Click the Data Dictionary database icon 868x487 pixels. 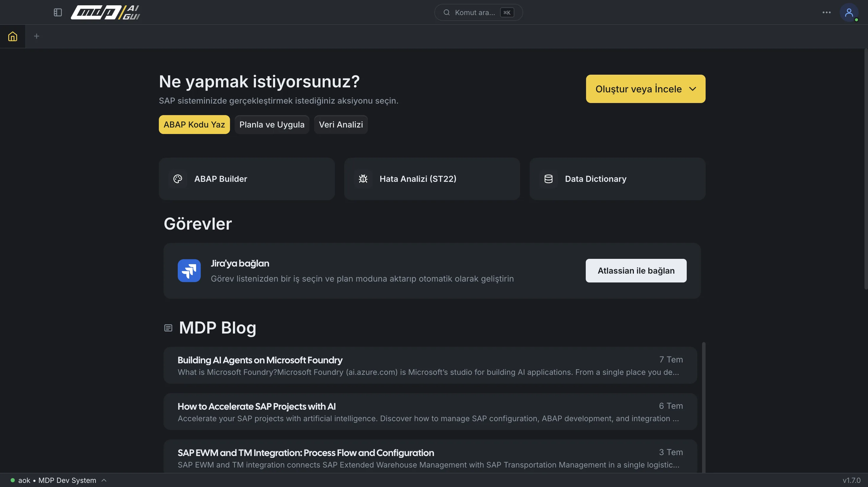pyautogui.click(x=548, y=179)
